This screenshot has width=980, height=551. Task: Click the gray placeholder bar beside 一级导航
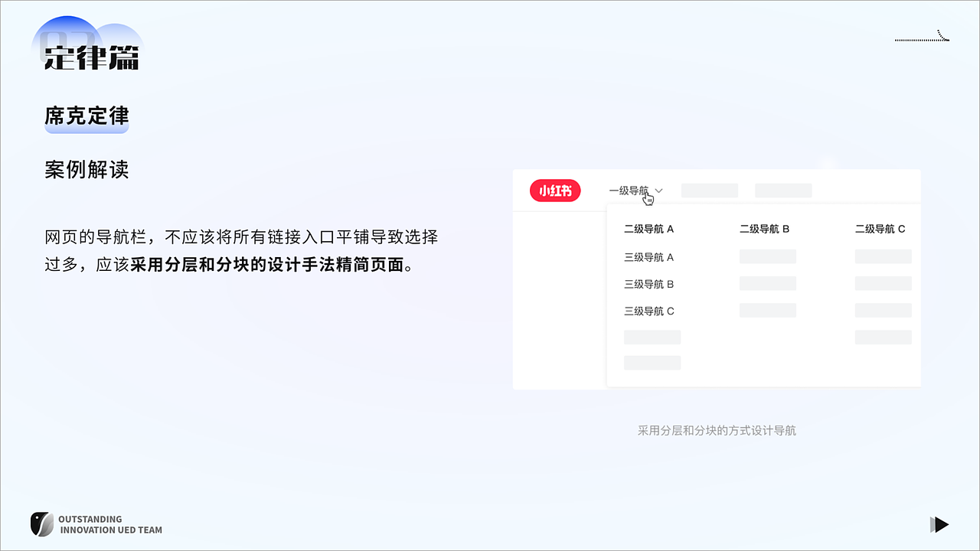[x=709, y=190]
